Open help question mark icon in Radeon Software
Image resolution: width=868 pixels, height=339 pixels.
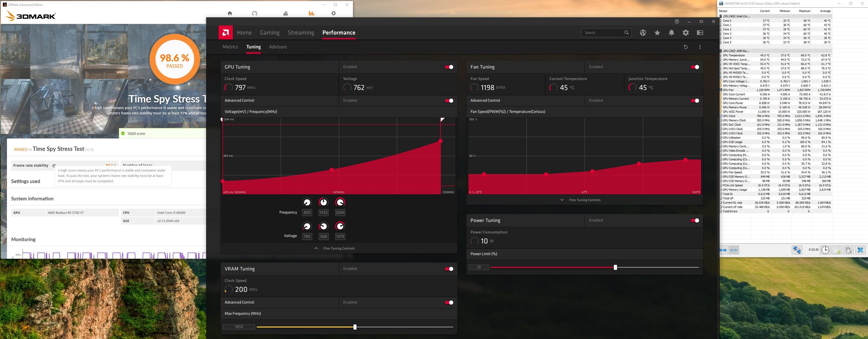677,21
